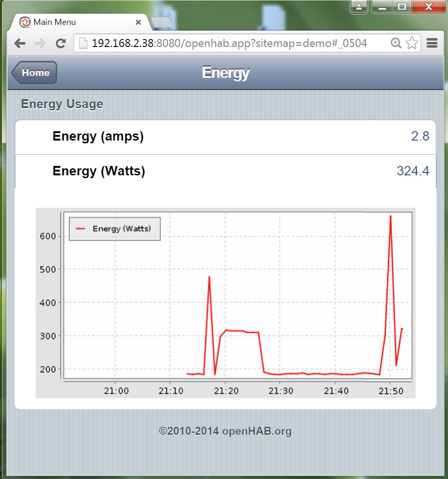Bookmark the page with the star icon

[411, 43]
